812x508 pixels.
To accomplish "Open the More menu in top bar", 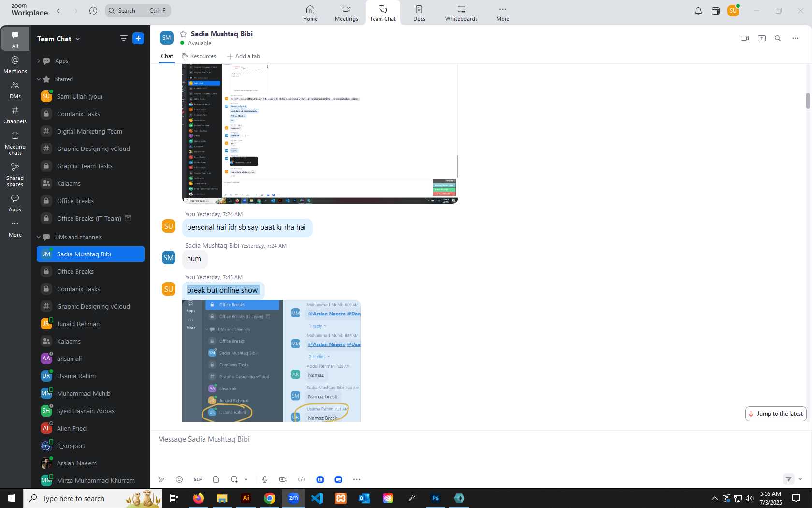I will [503, 13].
